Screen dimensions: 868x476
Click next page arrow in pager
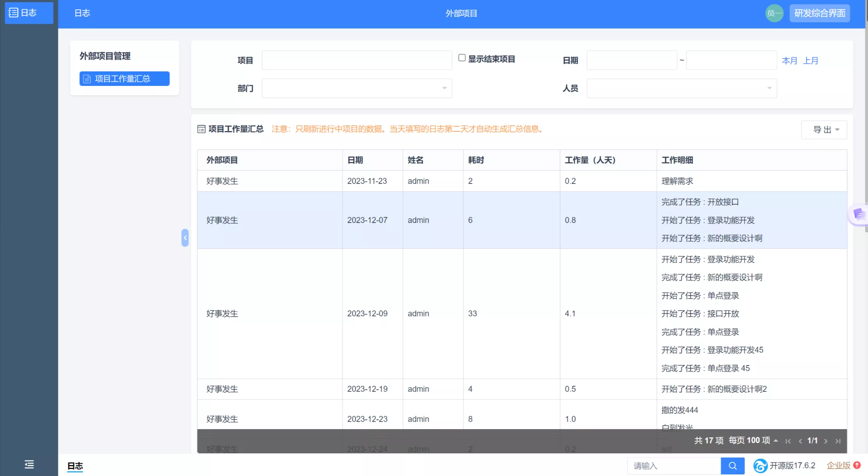coord(825,441)
